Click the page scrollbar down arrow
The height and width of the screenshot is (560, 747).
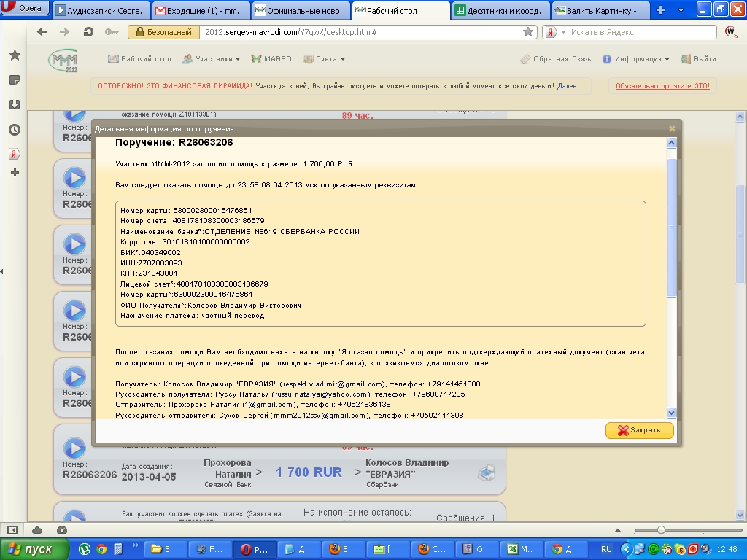click(x=740, y=515)
